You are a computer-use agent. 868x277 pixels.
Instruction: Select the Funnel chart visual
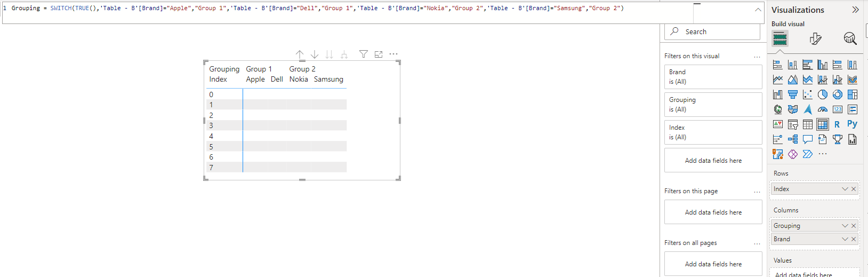[793, 94]
